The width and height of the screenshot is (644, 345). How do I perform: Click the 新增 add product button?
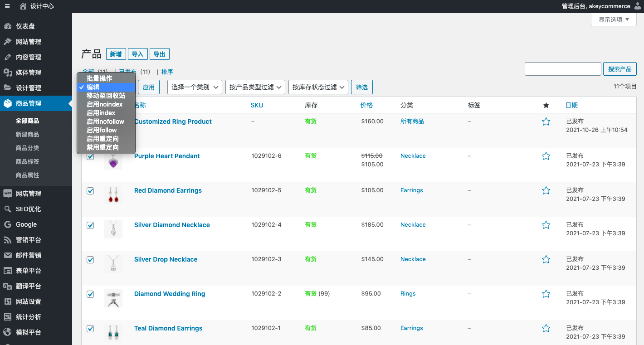tap(116, 54)
